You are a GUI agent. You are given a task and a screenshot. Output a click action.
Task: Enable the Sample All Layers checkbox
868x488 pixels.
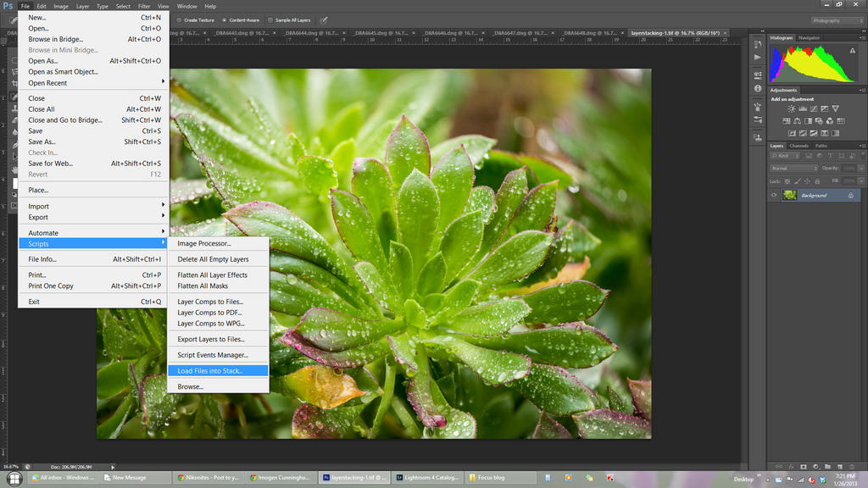click(270, 20)
